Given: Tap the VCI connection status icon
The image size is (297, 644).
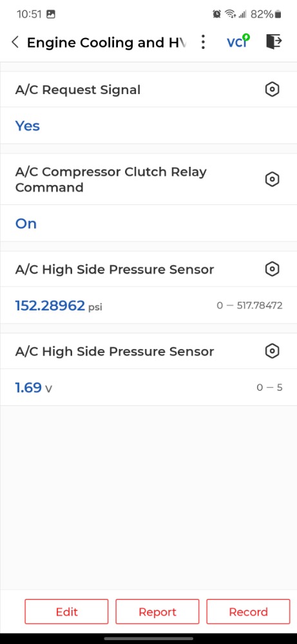Looking at the screenshot, I should pyautogui.click(x=238, y=41).
